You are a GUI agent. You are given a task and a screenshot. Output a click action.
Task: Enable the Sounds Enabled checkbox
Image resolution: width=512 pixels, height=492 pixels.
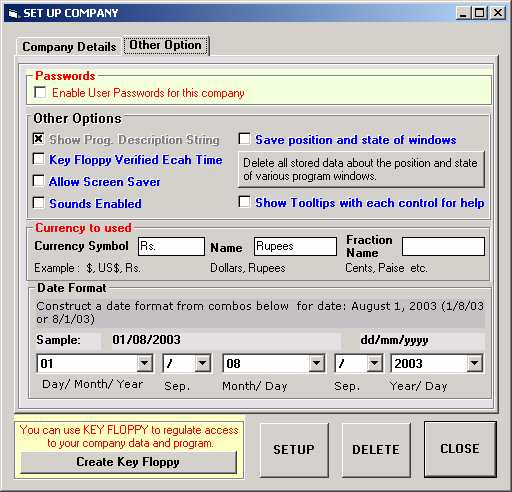(39, 203)
